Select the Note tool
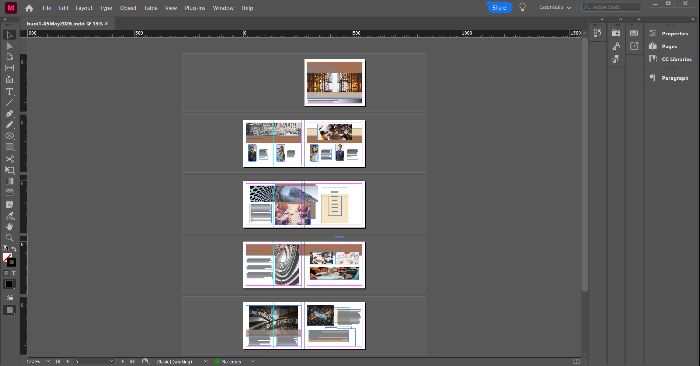The image size is (700, 366). click(x=10, y=204)
